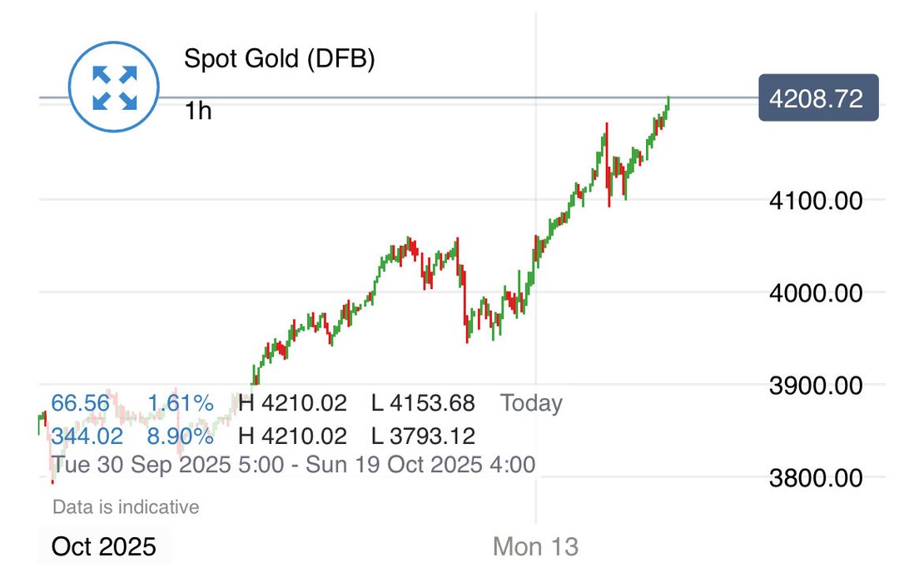
Task: Click the 1.61% daily percentage change
Action: click(x=181, y=404)
